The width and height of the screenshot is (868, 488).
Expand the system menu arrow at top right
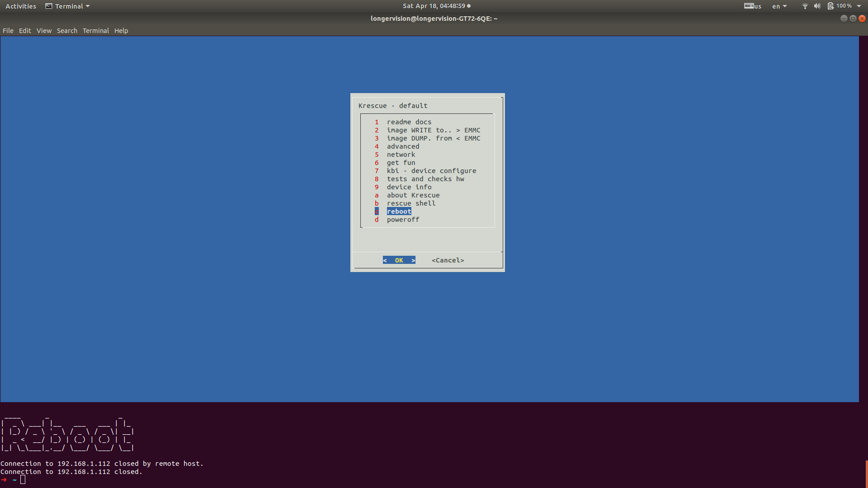[x=859, y=6]
